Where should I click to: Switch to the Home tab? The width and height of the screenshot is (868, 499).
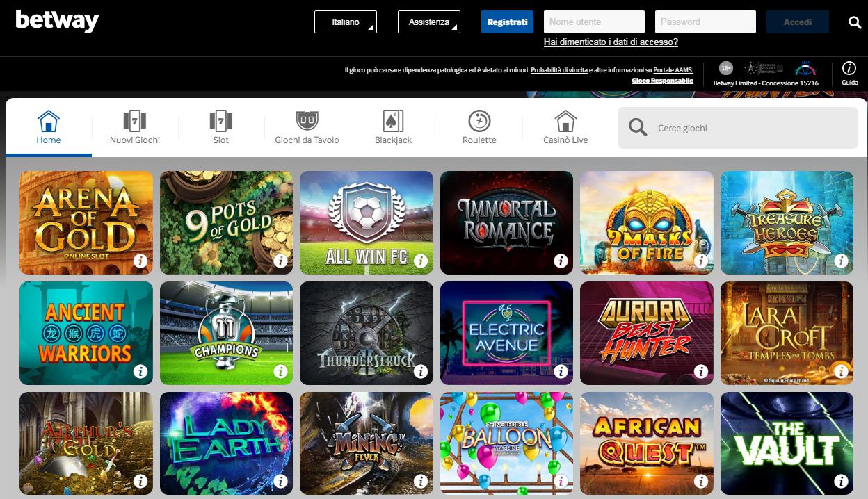coord(48,129)
